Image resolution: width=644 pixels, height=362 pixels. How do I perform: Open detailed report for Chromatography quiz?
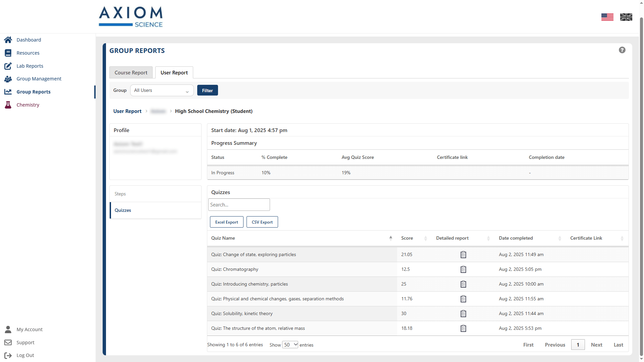tap(463, 269)
